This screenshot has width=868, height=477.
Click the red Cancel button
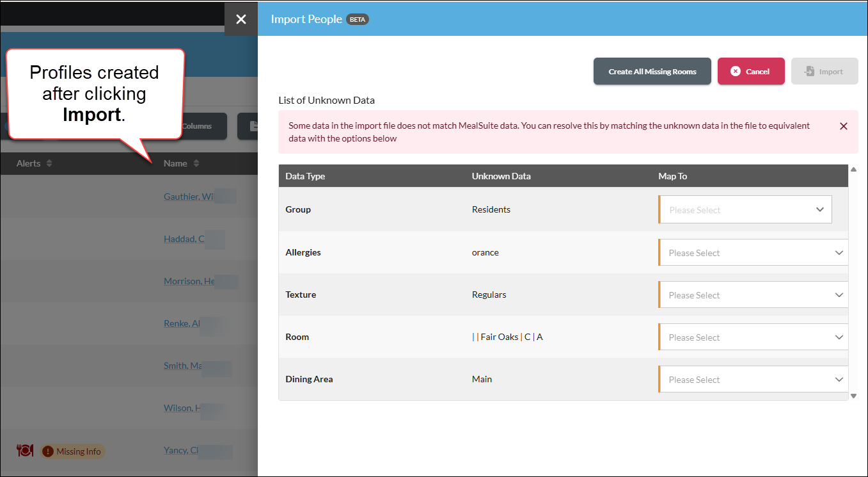[x=751, y=72]
